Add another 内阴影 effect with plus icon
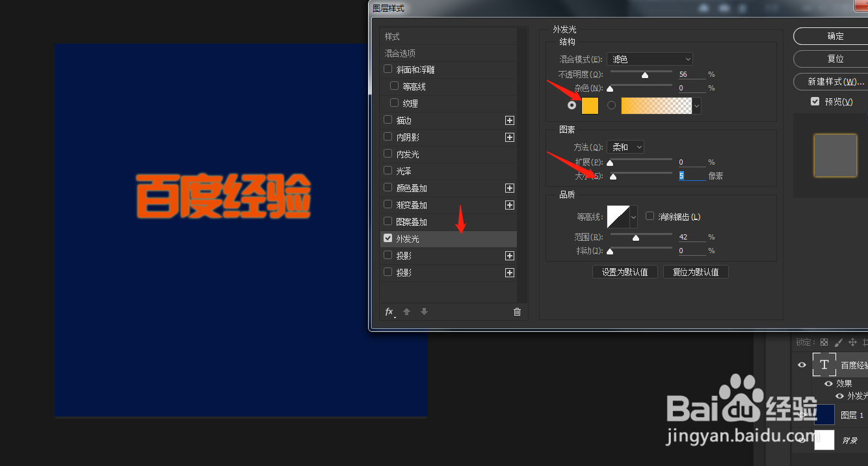Image resolution: width=868 pixels, height=466 pixels. pos(510,137)
